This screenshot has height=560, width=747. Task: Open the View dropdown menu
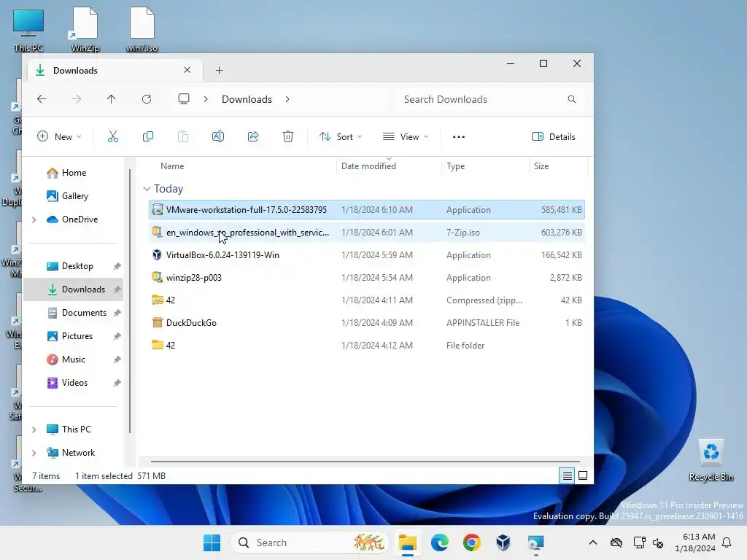[x=406, y=136]
